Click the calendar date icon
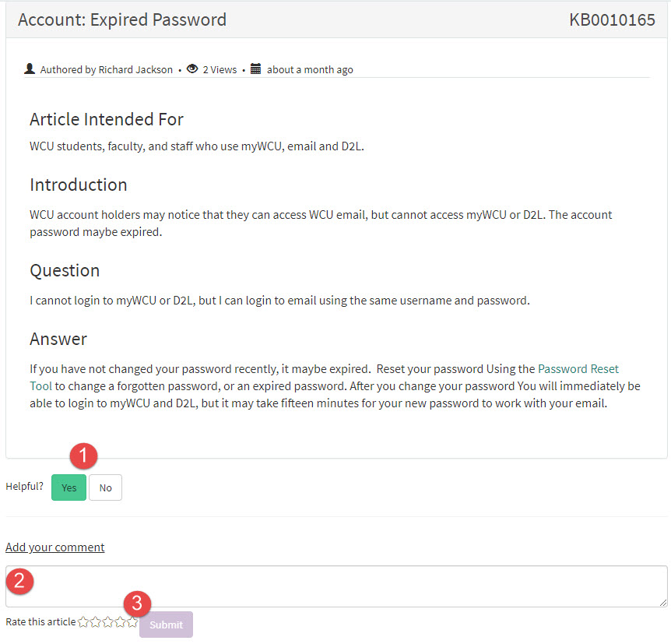The height and width of the screenshot is (644, 671). [255, 69]
